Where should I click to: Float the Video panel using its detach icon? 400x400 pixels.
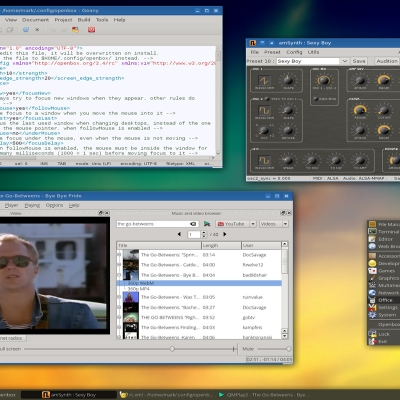pos(101,213)
